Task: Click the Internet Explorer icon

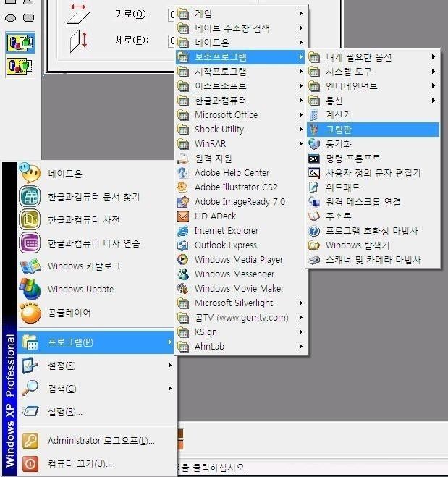Action: coord(183,231)
